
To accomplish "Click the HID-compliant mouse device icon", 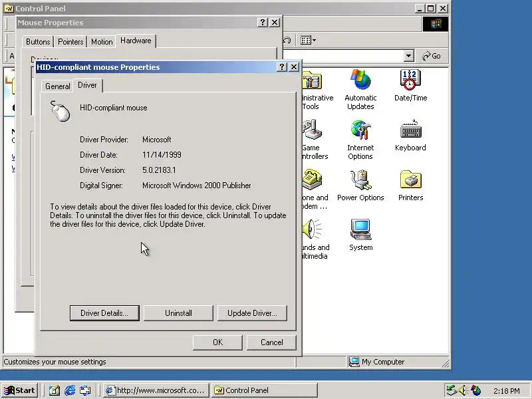I will [x=60, y=111].
